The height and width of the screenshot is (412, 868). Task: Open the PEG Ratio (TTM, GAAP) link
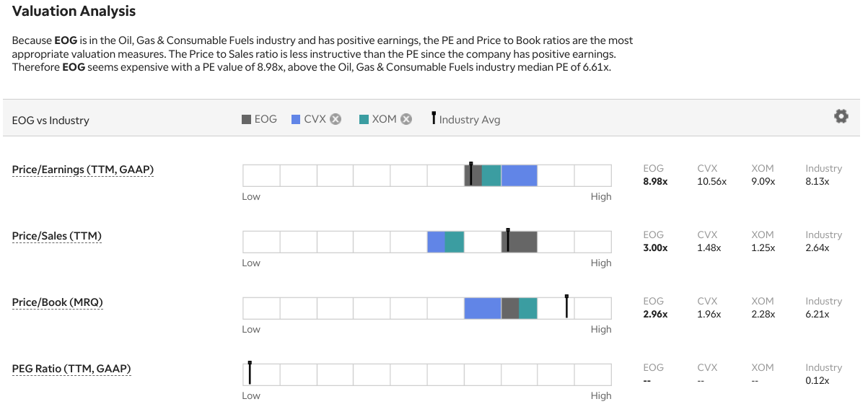click(x=71, y=369)
